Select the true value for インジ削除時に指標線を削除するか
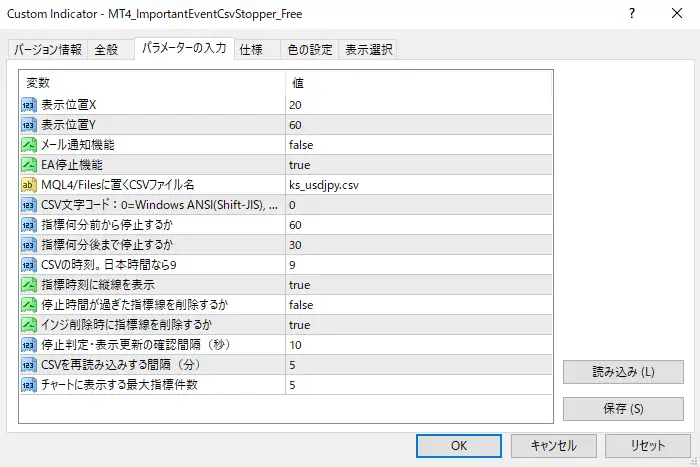 coord(299,325)
